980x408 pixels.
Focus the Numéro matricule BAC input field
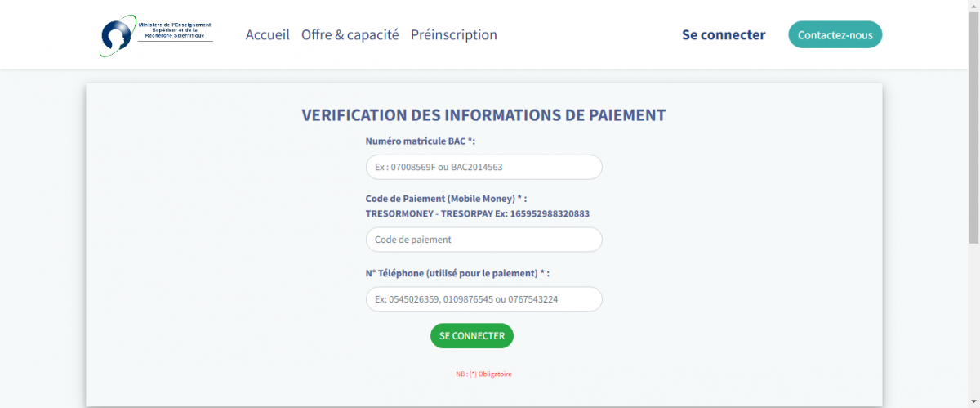pyautogui.click(x=484, y=167)
